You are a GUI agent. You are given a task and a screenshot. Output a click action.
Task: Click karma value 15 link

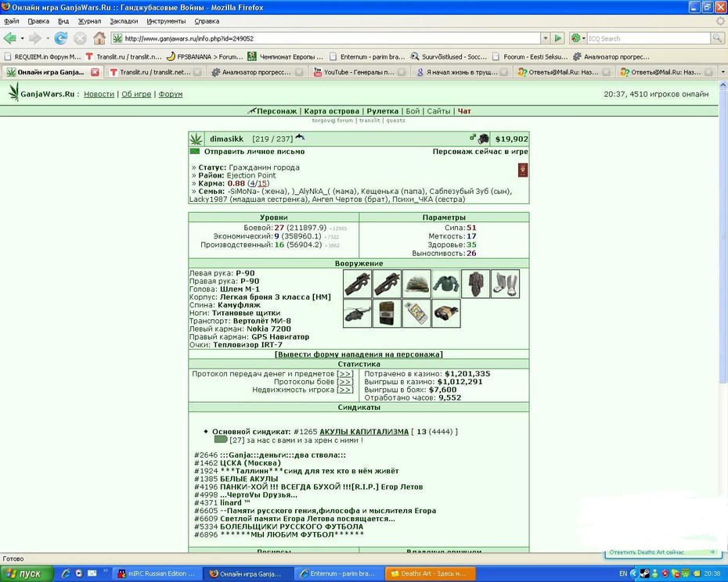click(x=262, y=183)
